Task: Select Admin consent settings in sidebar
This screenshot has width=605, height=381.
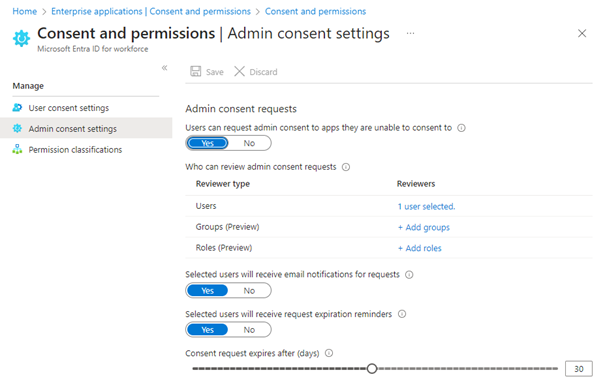Action: [x=86, y=129]
